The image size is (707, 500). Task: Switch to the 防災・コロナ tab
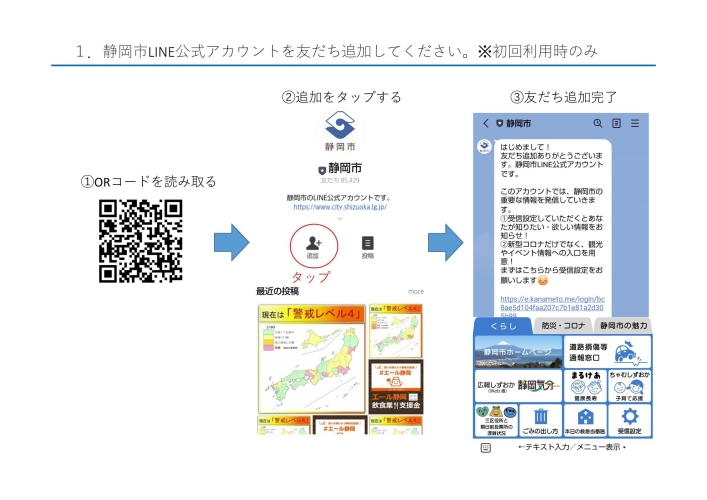pos(563,326)
